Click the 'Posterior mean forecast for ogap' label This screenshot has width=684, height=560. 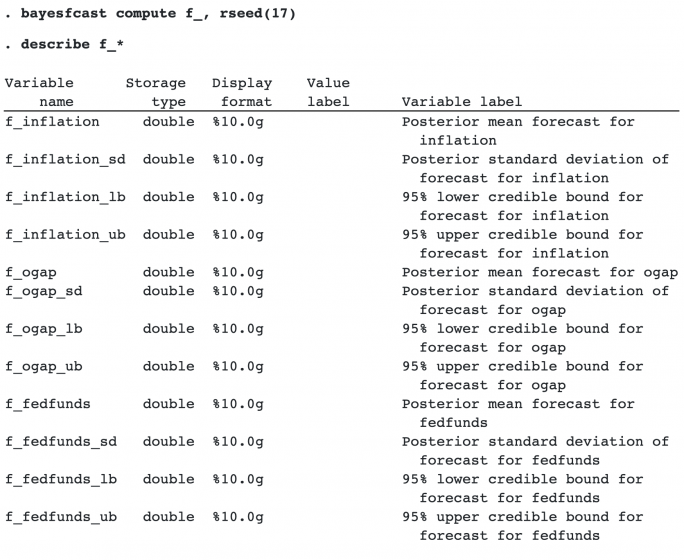[x=540, y=273]
